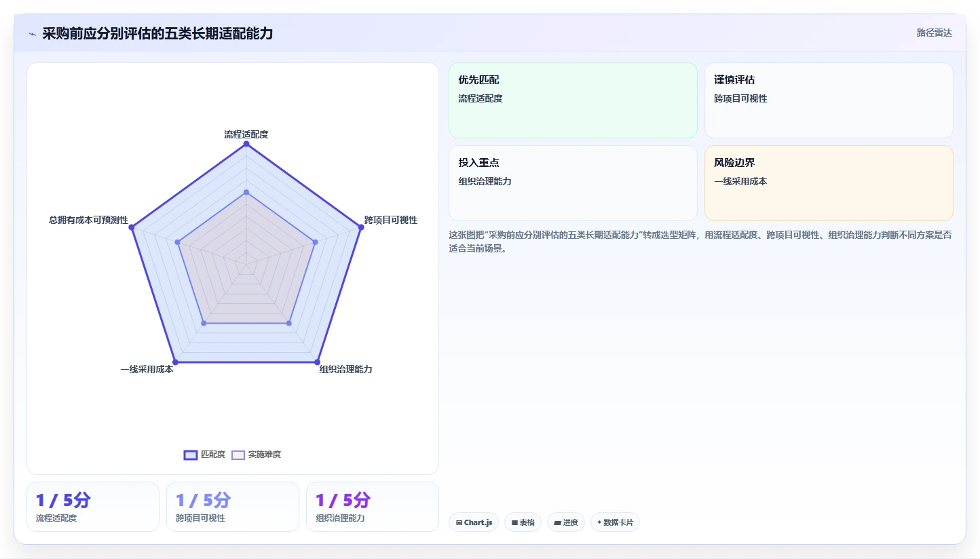Click the 组织治理能力 axis label on the radar chart

(346, 369)
